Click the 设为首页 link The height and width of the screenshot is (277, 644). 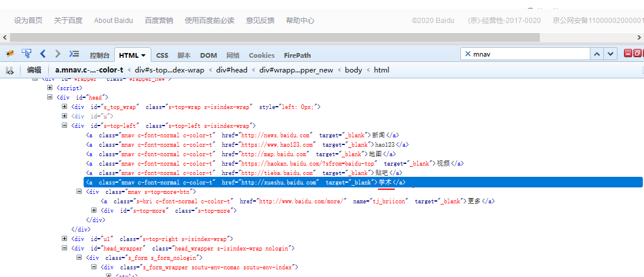28,21
